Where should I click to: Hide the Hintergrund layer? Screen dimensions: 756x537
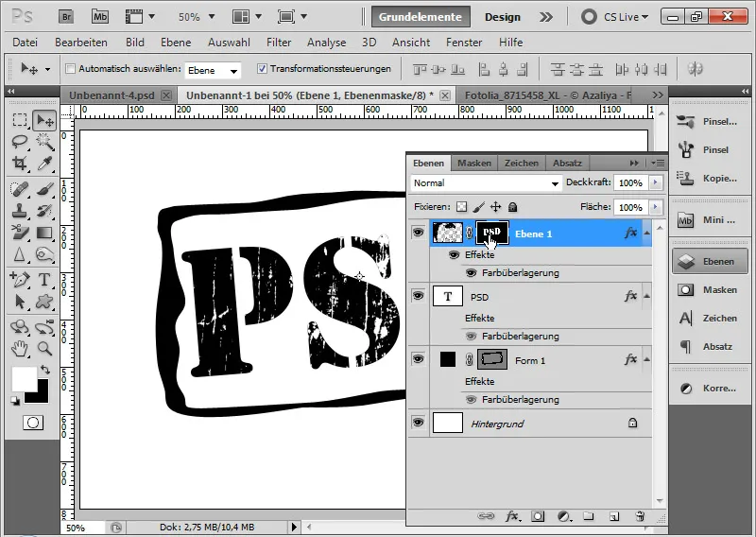418,423
